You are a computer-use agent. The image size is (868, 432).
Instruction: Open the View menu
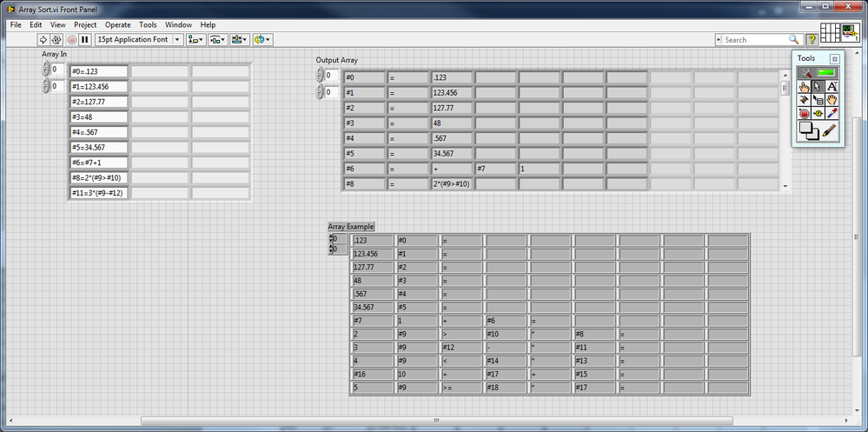[57, 25]
